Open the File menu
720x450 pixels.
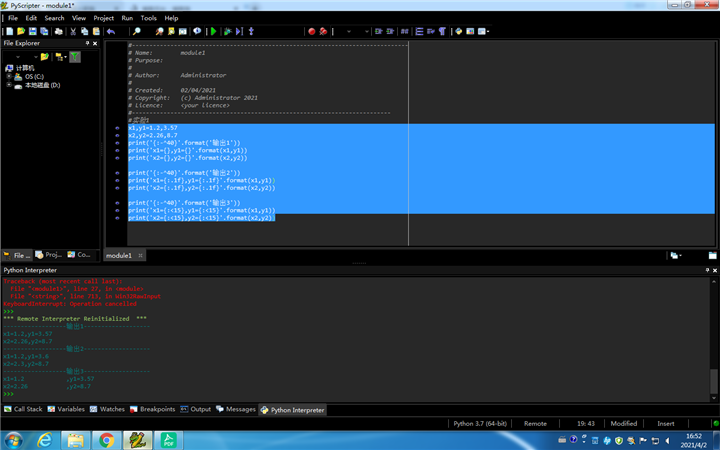coord(13,18)
